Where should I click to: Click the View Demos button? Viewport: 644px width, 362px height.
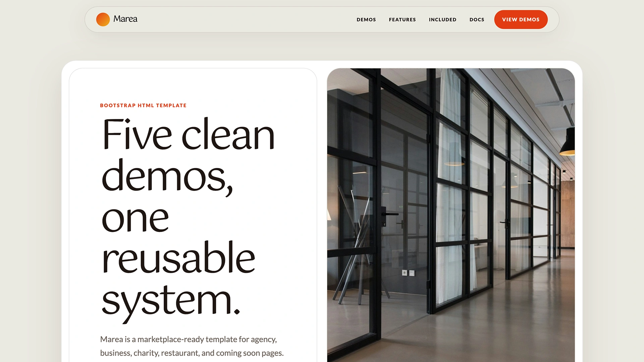pyautogui.click(x=521, y=19)
